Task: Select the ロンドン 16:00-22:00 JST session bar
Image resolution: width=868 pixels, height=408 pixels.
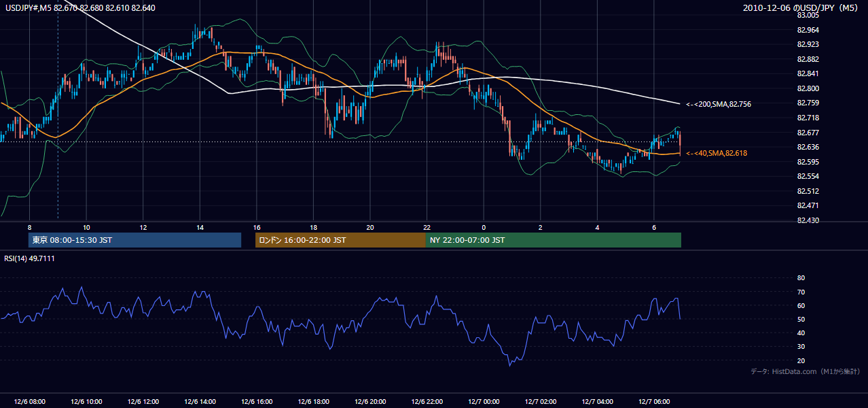Action: 340,240
